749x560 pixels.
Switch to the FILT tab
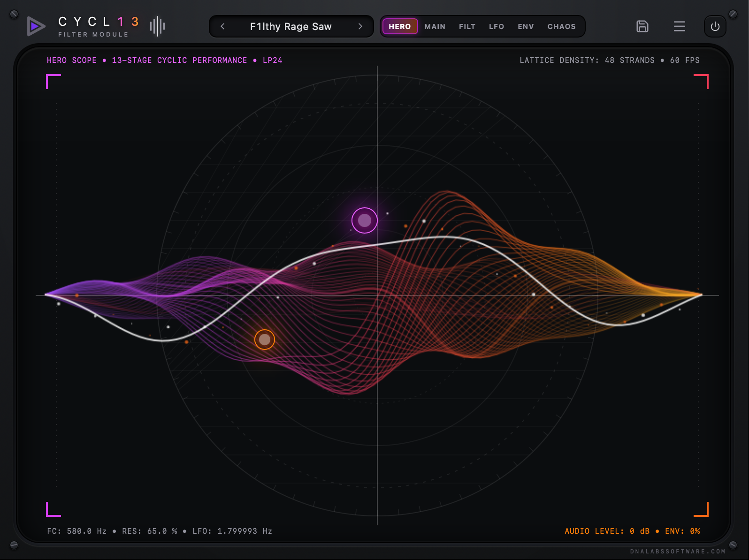[x=467, y=27]
